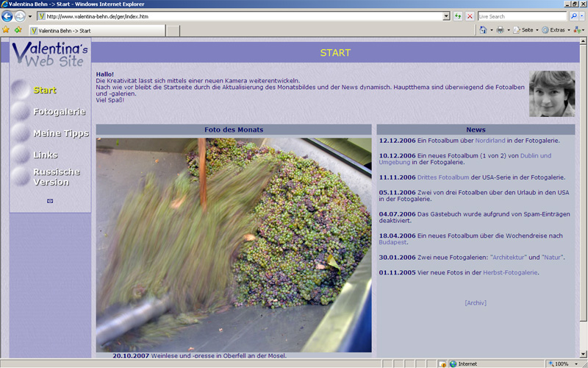Click the Home toolbar icon

[483, 30]
